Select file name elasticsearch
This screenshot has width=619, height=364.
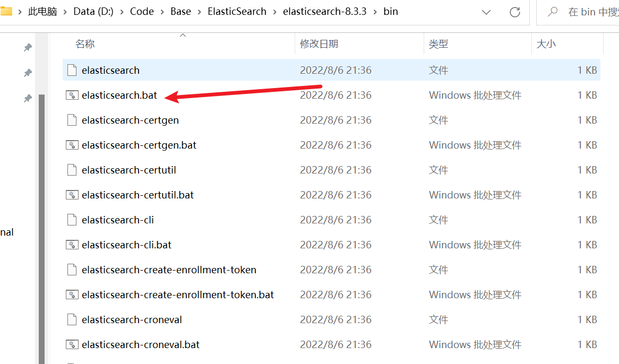click(x=110, y=70)
